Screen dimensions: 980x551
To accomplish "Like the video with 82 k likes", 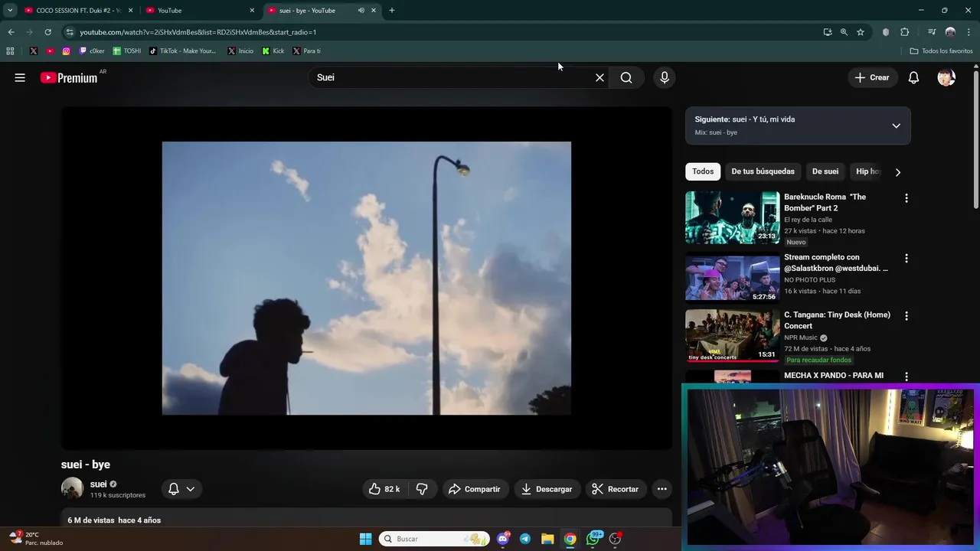I will click(384, 489).
